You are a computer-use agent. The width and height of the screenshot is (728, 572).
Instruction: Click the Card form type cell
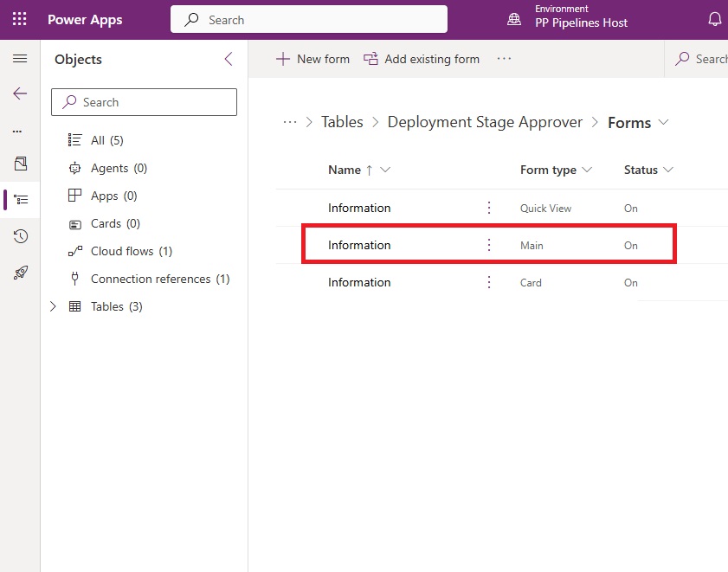click(x=531, y=282)
